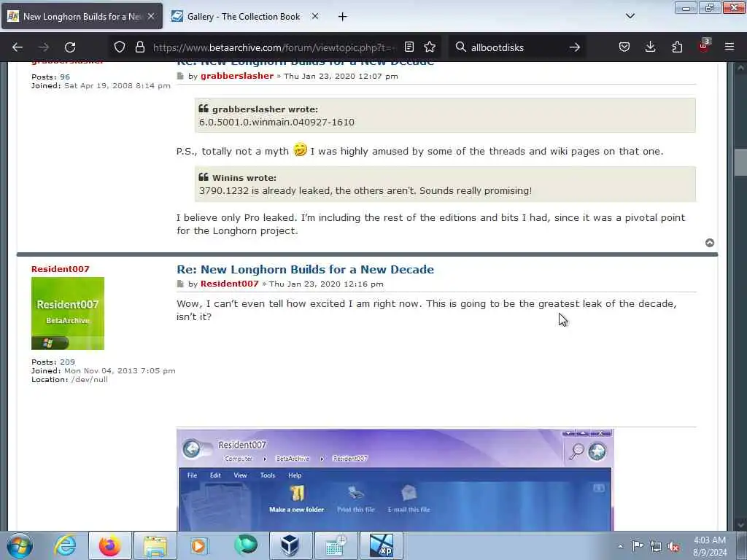Reload the current page
This screenshot has height=560, width=747.
pos(70,47)
